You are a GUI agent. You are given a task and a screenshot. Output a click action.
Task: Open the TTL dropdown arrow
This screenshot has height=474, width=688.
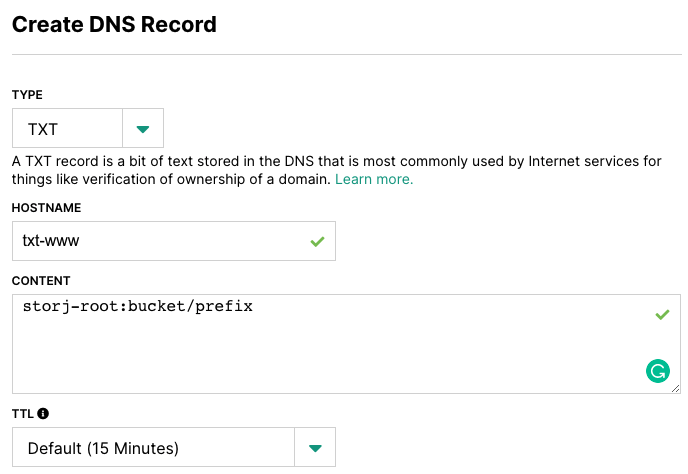click(x=315, y=448)
